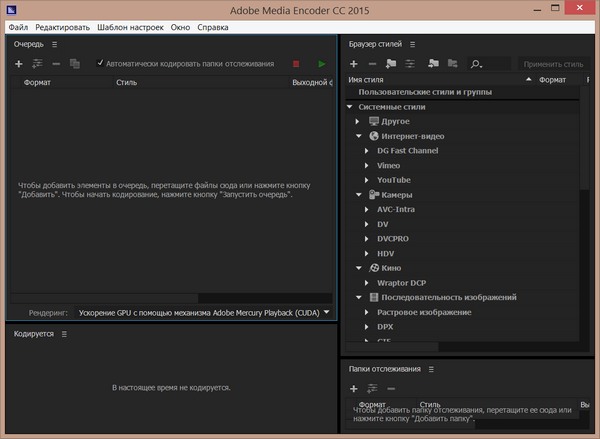Click the Камеры camera icon
This screenshot has height=439, width=600.
pyautogui.click(x=374, y=195)
